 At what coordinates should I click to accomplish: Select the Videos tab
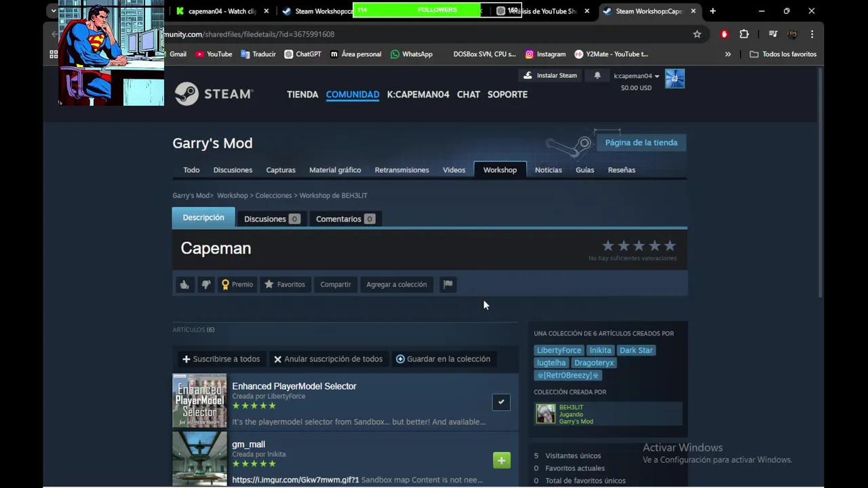(x=454, y=170)
